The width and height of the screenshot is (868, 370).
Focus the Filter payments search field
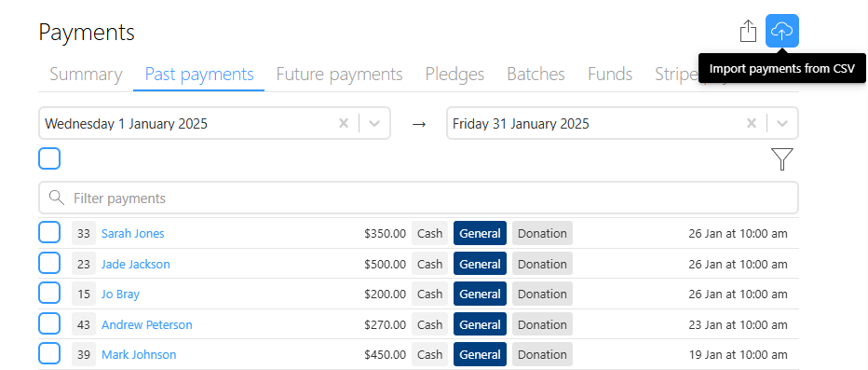tap(418, 198)
